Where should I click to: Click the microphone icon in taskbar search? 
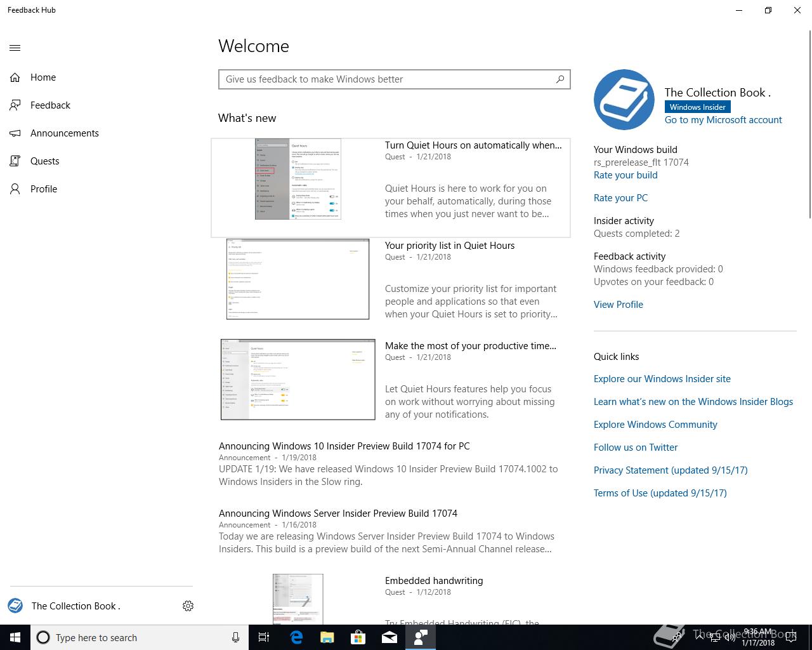click(235, 637)
